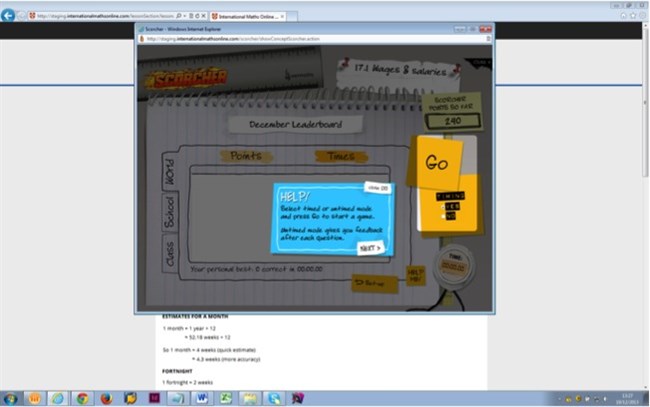Click the stop icon in address bar
Viewport: 650px width, 407px height.
[x=204, y=16]
